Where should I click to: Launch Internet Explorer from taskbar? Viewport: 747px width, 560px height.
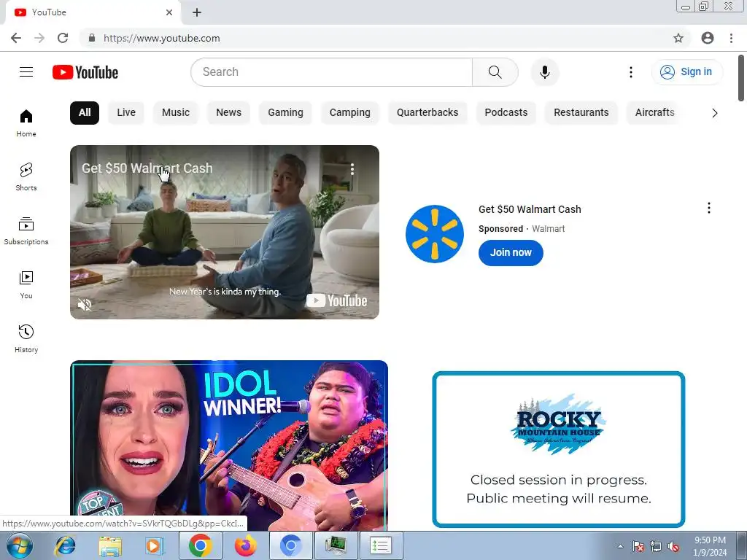[65, 545]
